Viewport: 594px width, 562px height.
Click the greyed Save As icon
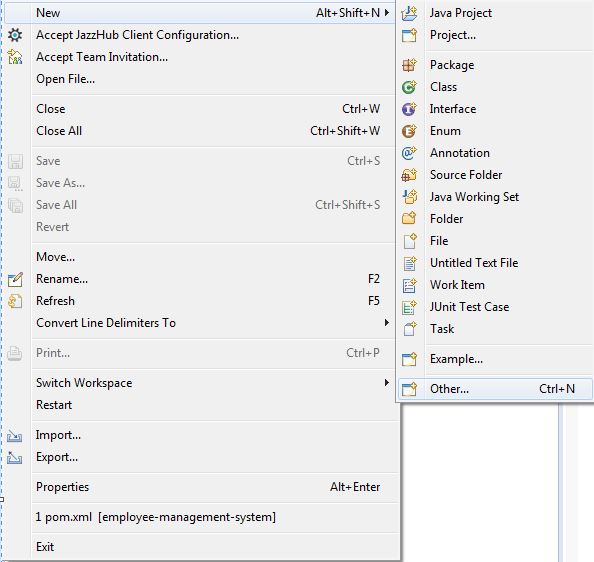coord(15,183)
